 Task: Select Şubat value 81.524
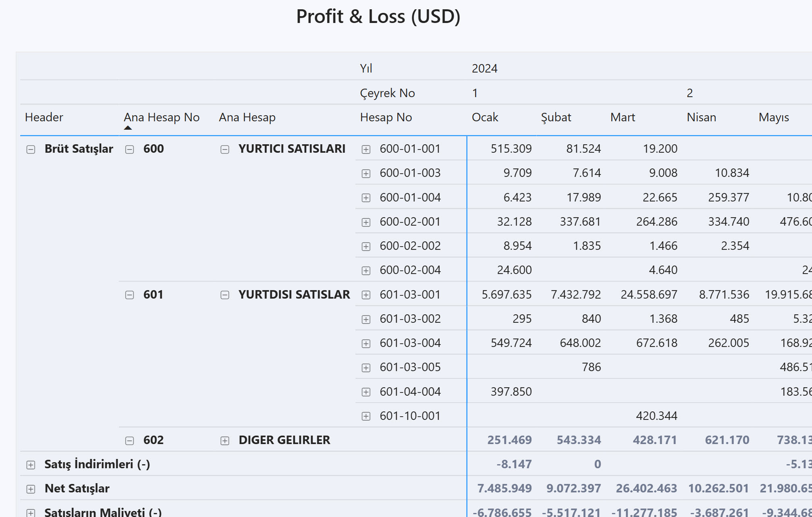[x=584, y=149]
